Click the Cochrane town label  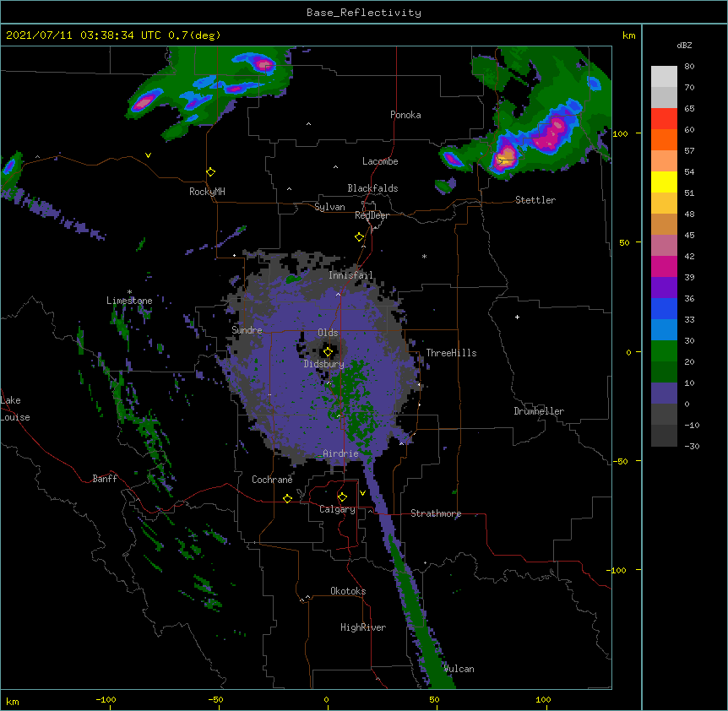272,480
